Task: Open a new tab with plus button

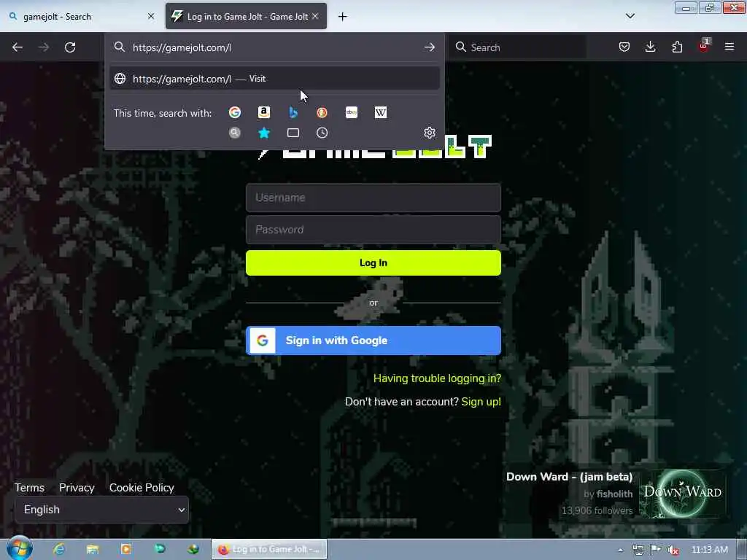Action: point(343,17)
